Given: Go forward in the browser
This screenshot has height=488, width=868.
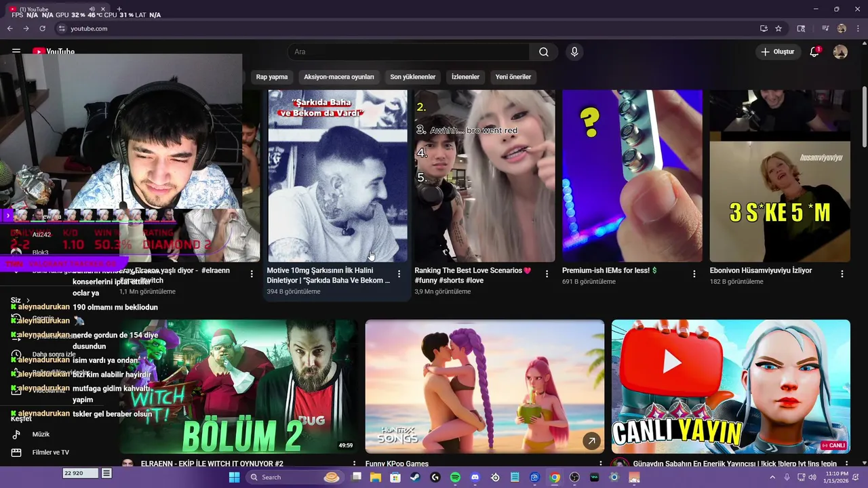Looking at the screenshot, I should tap(26, 28).
